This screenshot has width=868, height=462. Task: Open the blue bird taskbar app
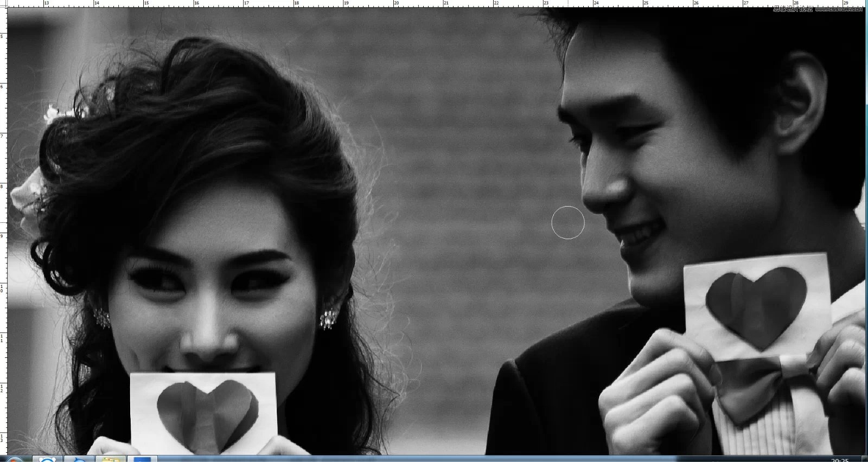(x=80, y=459)
